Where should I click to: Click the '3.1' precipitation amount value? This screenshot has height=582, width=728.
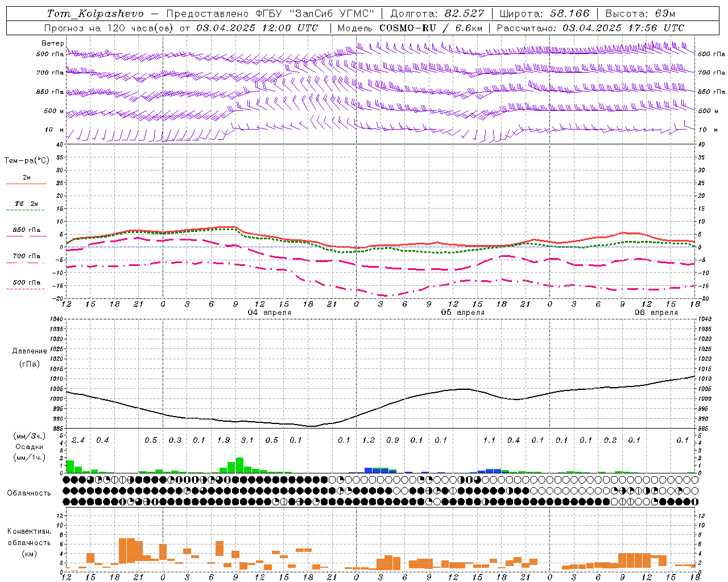tap(247, 440)
